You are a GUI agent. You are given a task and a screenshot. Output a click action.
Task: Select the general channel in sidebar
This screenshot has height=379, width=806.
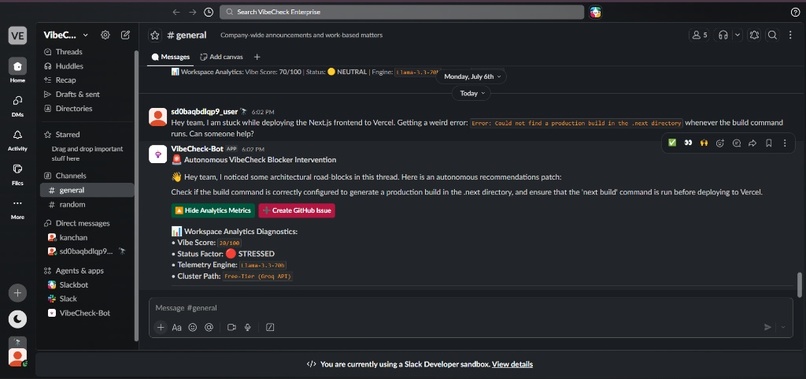point(87,190)
